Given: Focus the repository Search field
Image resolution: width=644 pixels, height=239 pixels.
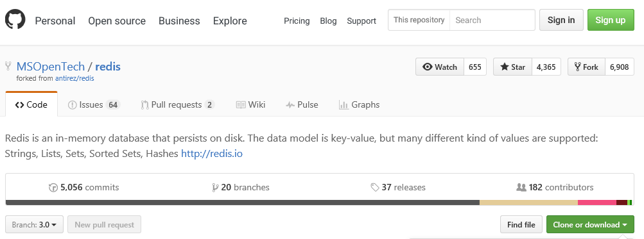Looking at the screenshot, I should click(x=492, y=20).
